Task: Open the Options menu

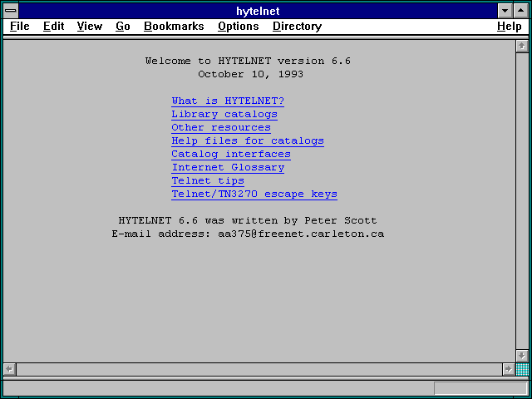Action: point(239,26)
